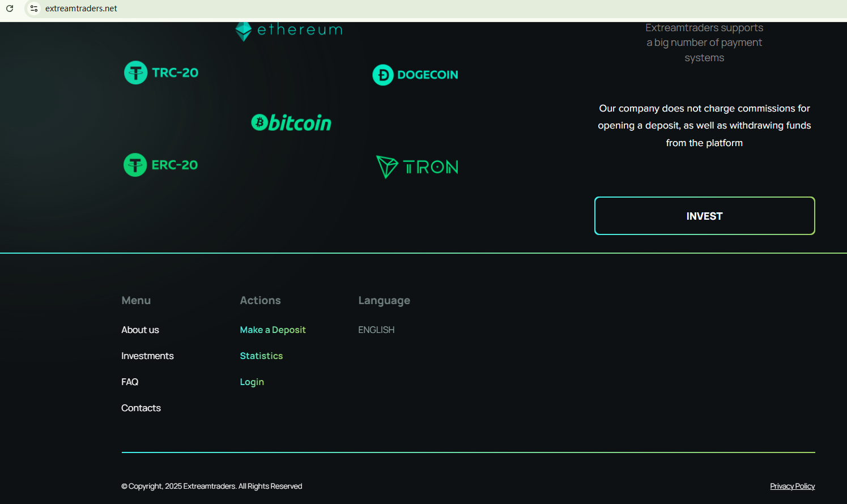Click the Language footer heading
The image size is (847, 504).
coord(384,301)
